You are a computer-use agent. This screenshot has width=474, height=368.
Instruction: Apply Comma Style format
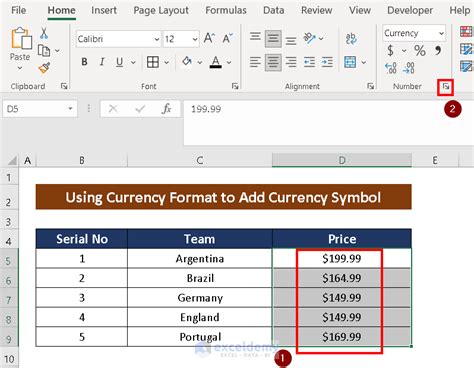(438, 51)
